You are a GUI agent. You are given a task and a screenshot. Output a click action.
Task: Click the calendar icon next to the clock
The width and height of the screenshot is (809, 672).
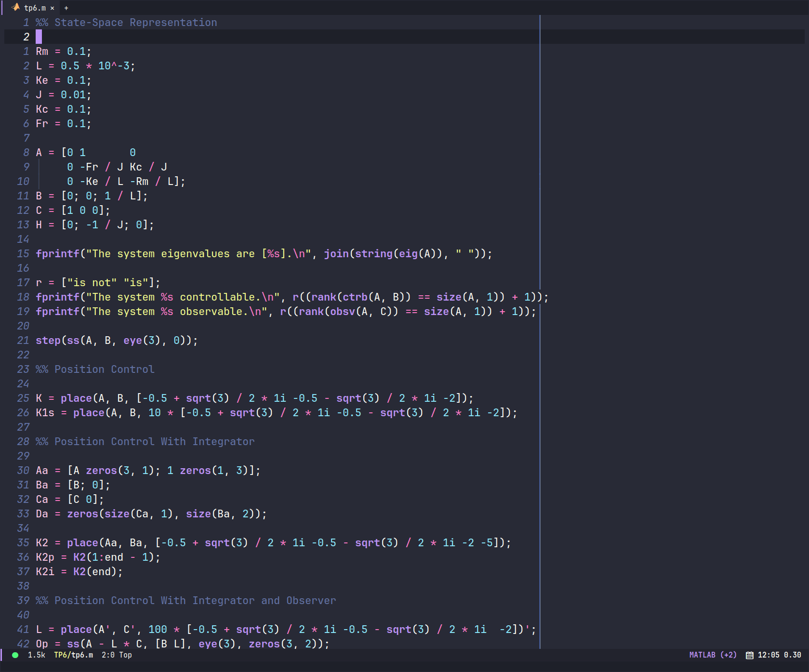point(749,655)
